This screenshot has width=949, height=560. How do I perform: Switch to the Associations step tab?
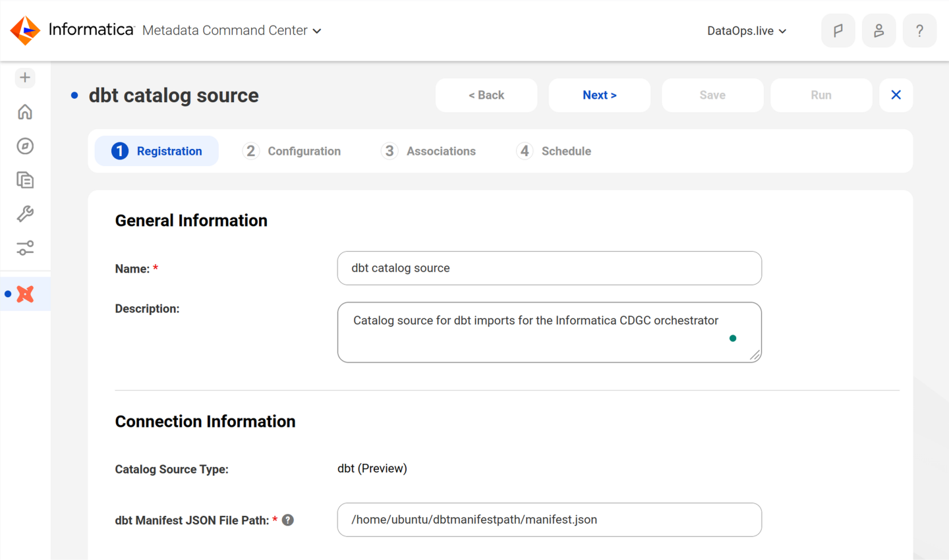pyautogui.click(x=429, y=151)
